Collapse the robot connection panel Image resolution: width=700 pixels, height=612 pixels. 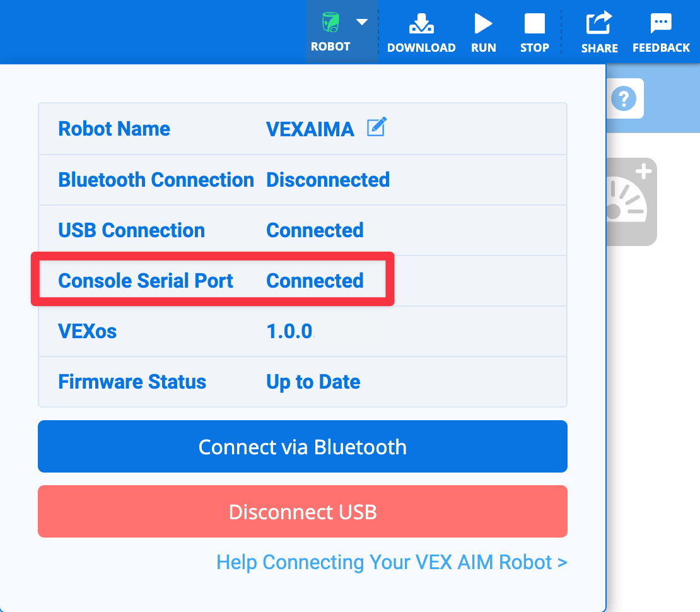(x=331, y=32)
